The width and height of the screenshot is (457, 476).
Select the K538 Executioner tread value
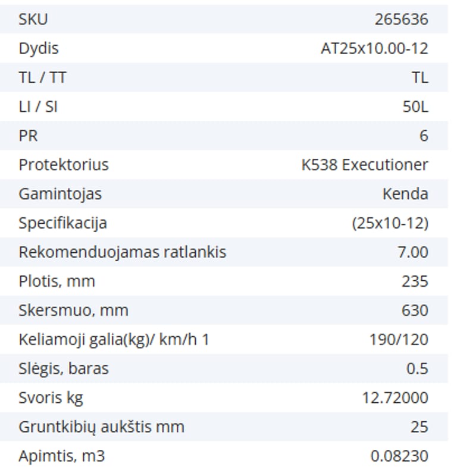coord(364,165)
